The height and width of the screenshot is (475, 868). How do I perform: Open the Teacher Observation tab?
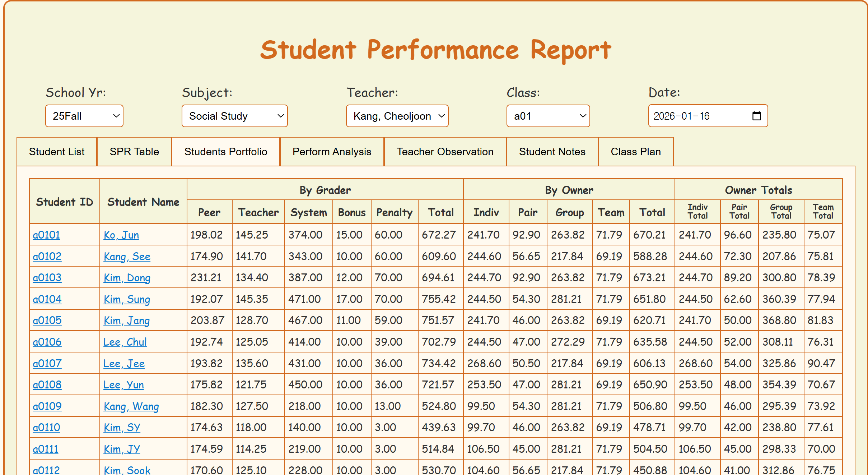coord(445,152)
